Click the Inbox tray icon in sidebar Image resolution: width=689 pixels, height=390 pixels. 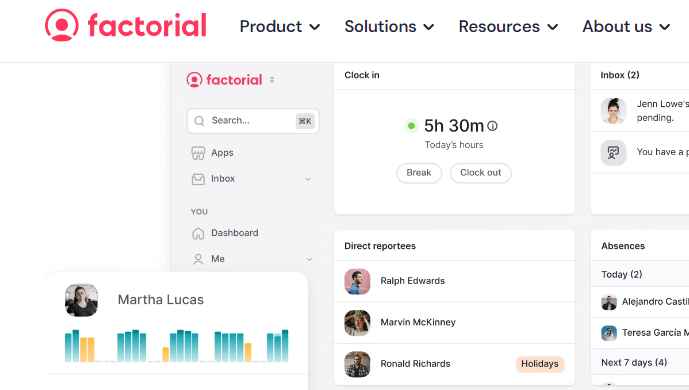pyautogui.click(x=198, y=179)
